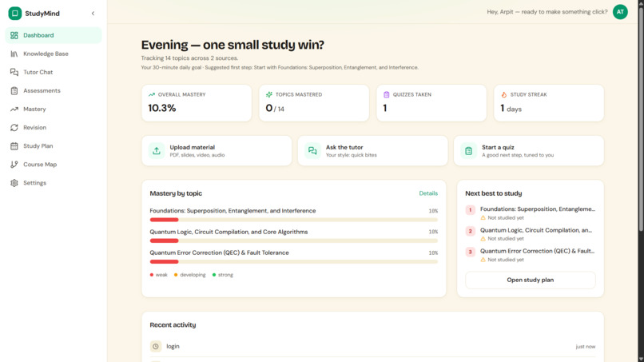Viewport: 644px width, 362px height.
Task: Click the green strong legend dot
Action: click(x=214, y=275)
